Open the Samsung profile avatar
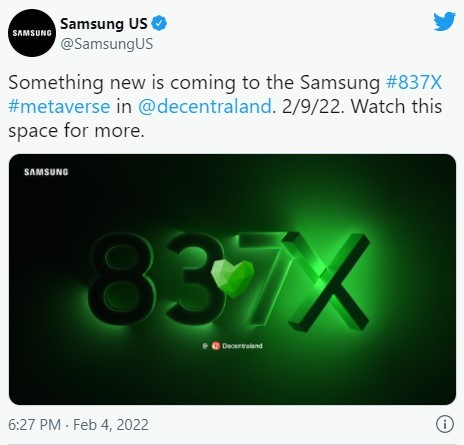The width and height of the screenshot is (464, 445). click(x=32, y=33)
